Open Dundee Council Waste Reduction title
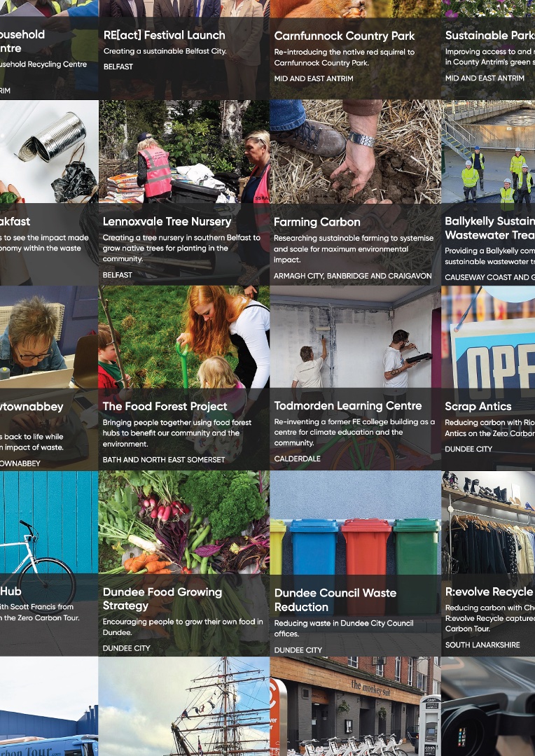The height and width of the screenshot is (756, 535). coord(335,600)
